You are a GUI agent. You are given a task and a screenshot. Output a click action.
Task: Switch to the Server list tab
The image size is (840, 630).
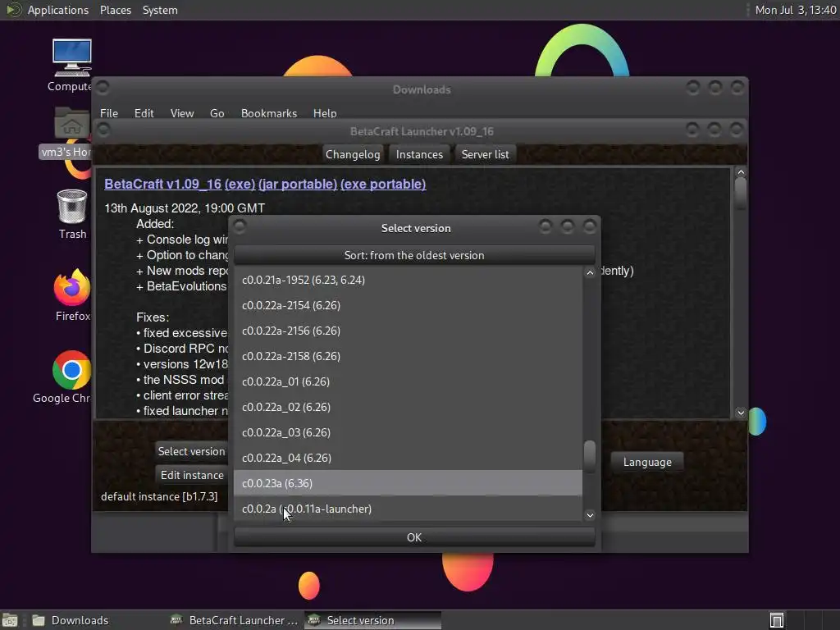click(485, 154)
